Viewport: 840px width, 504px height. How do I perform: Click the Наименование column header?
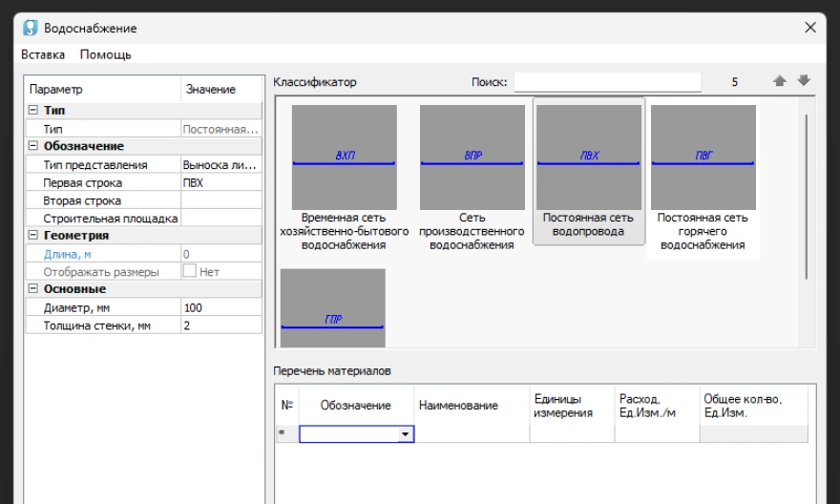click(458, 406)
